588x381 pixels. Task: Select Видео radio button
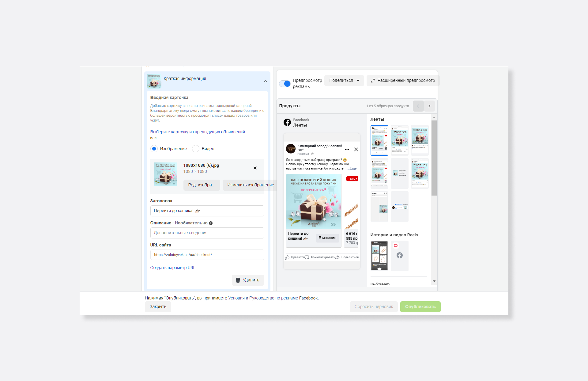pyautogui.click(x=196, y=149)
